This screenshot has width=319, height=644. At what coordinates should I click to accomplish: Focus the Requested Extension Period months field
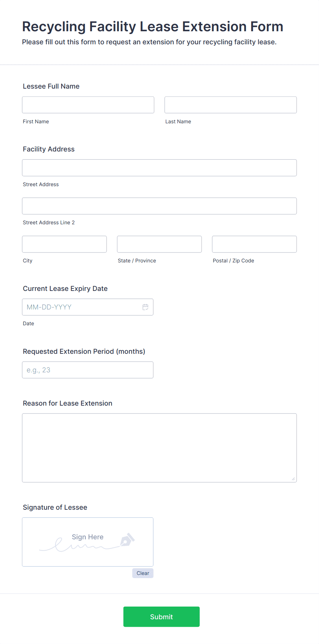click(88, 370)
